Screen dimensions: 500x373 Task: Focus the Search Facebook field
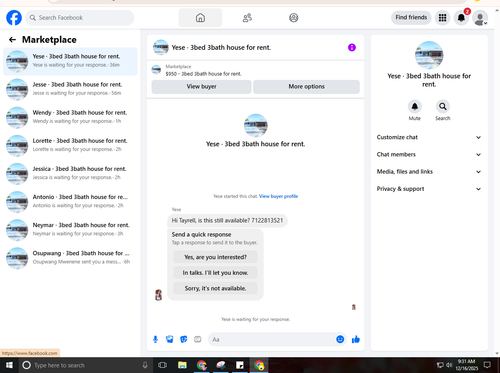click(80, 18)
